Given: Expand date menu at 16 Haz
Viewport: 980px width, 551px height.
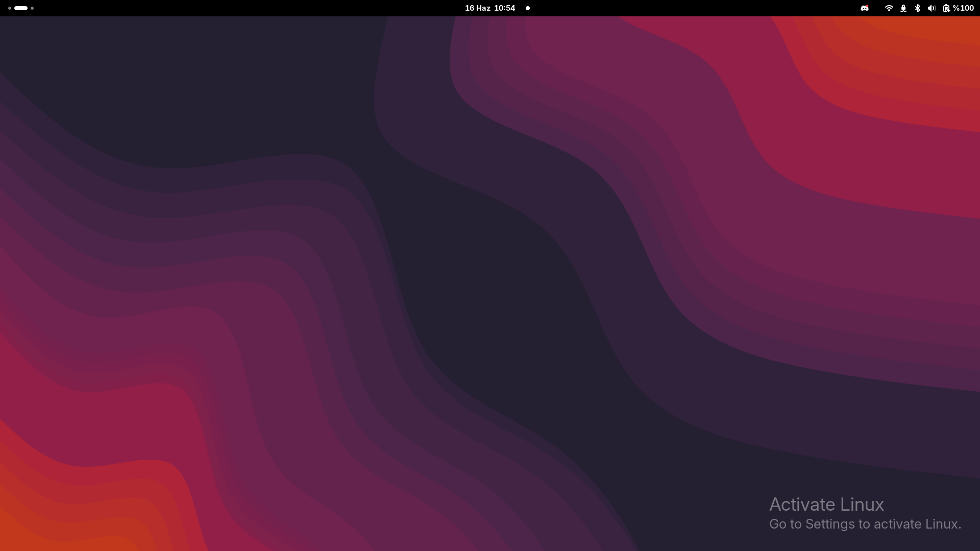Looking at the screenshot, I should [477, 8].
